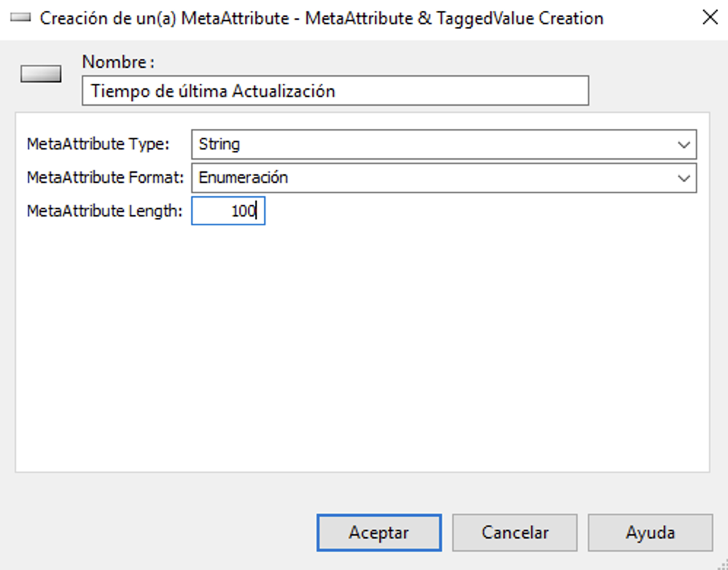Focus the MetaAttribute Length field showing 100
728x570 pixels.
click(x=228, y=211)
